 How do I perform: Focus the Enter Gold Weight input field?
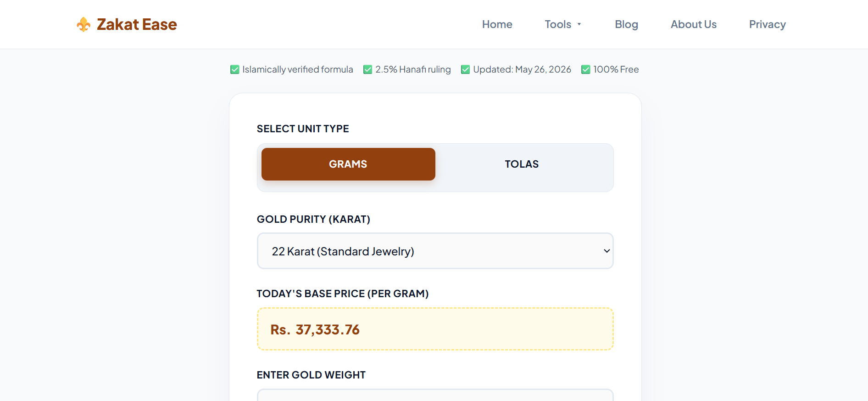click(435, 395)
